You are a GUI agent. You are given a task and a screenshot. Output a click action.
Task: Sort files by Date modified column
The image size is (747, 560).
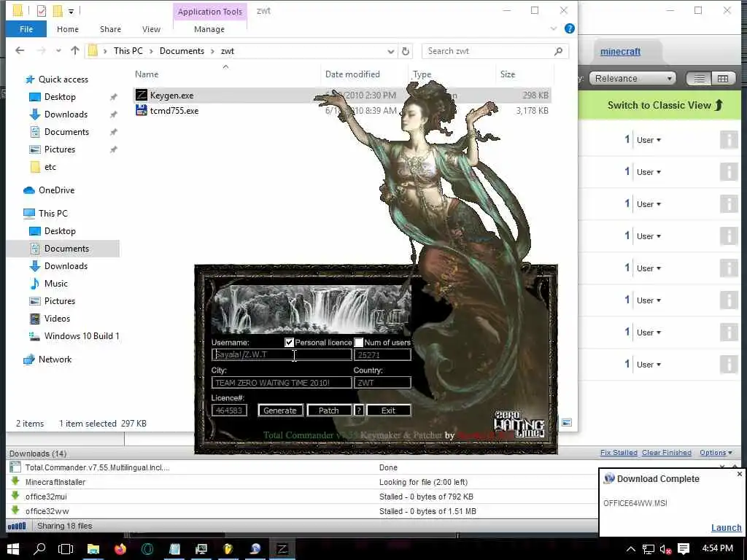click(x=352, y=74)
